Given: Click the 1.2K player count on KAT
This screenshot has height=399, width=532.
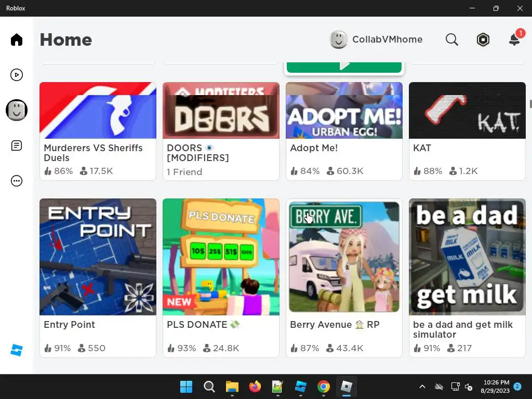Looking at the screenshot, I should [463, 171].
